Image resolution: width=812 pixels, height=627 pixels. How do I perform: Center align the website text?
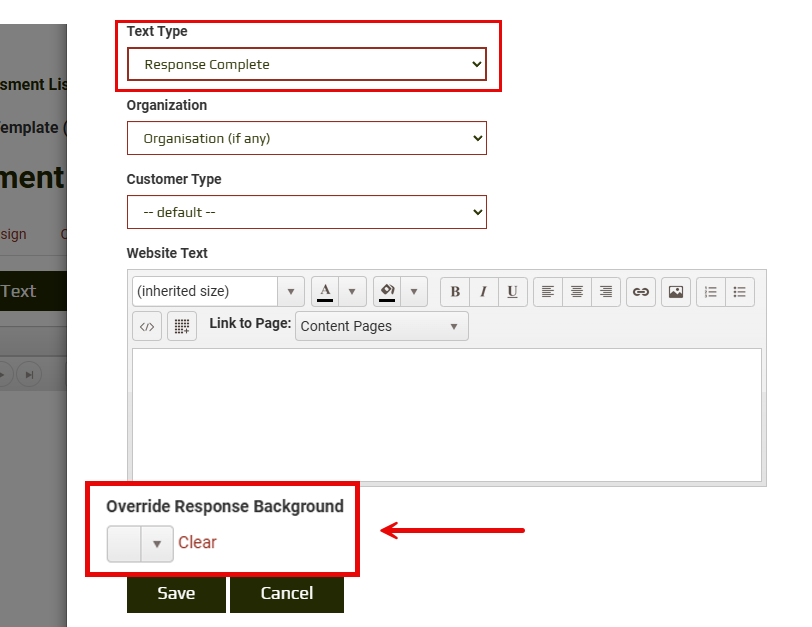tap(577, 292)
